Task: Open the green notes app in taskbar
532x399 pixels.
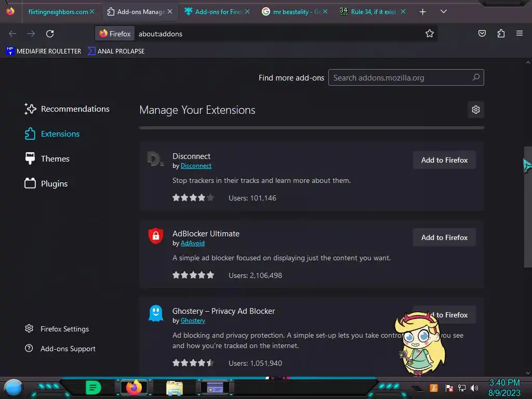Action: [x=94, y=388]
